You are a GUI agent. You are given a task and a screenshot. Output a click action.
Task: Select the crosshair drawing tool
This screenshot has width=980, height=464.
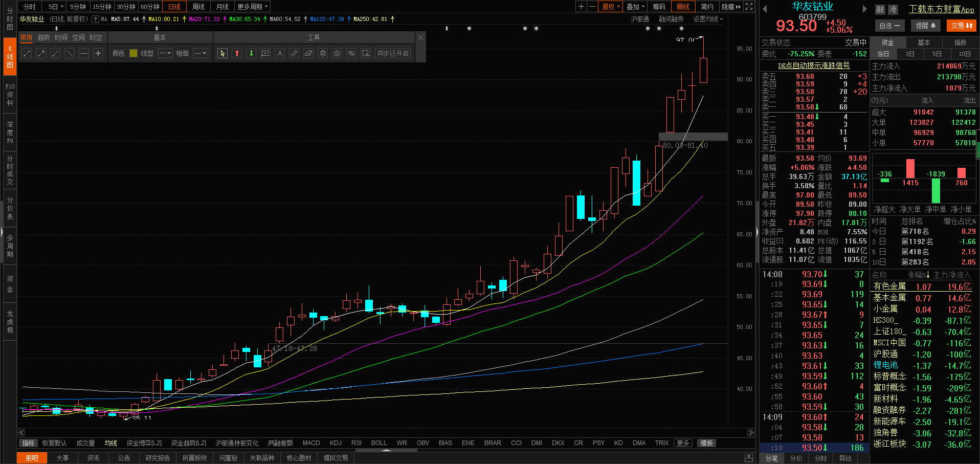tap(99, 53)
